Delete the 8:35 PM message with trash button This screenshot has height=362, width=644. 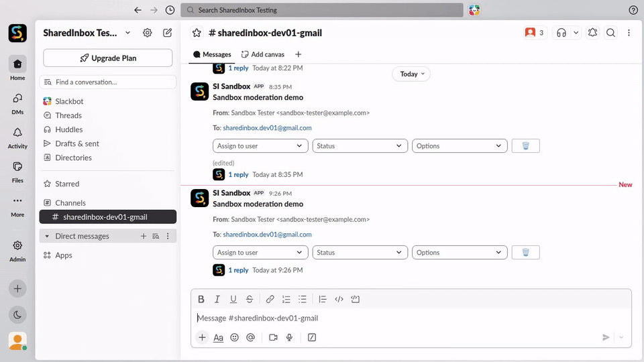tap(526, 145)
